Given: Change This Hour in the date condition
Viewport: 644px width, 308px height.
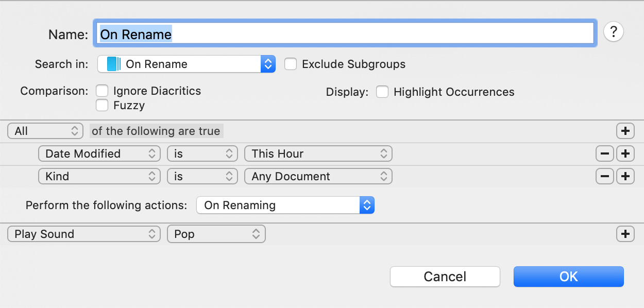Looking at the screenshot, I should pos(318,153).
